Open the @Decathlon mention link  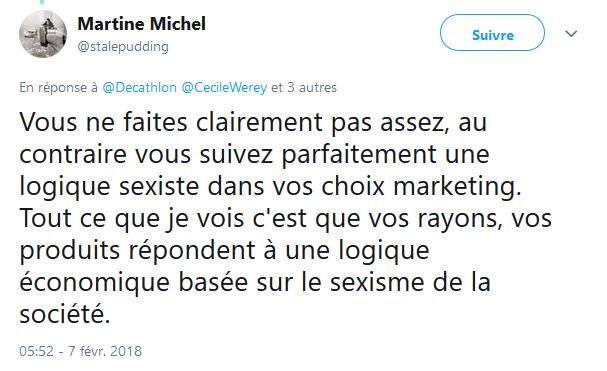pos(139,88)
